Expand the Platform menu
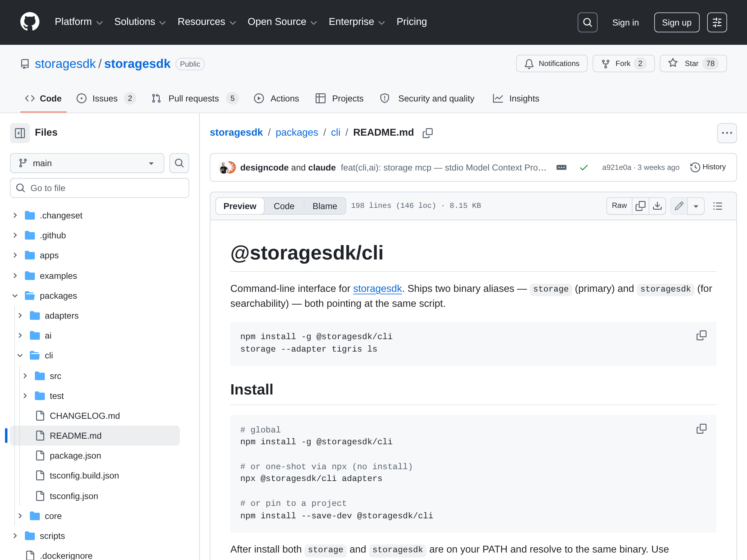 78,22
